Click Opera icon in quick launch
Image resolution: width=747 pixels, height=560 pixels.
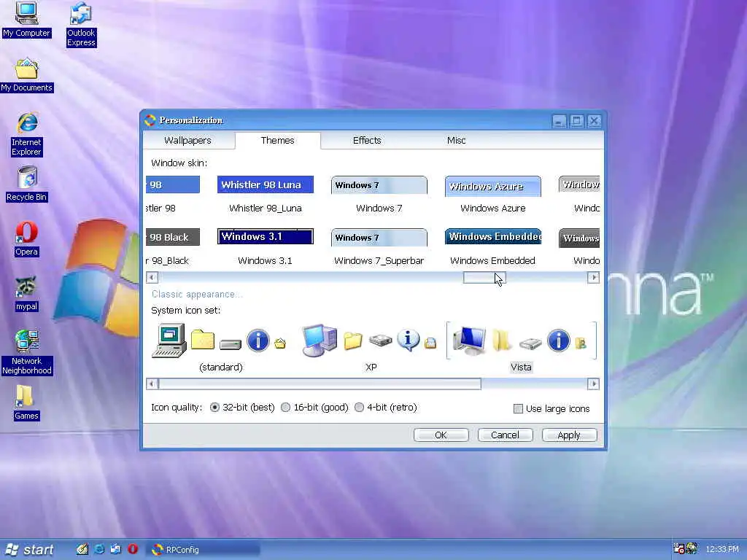click(x=133, y=549)
